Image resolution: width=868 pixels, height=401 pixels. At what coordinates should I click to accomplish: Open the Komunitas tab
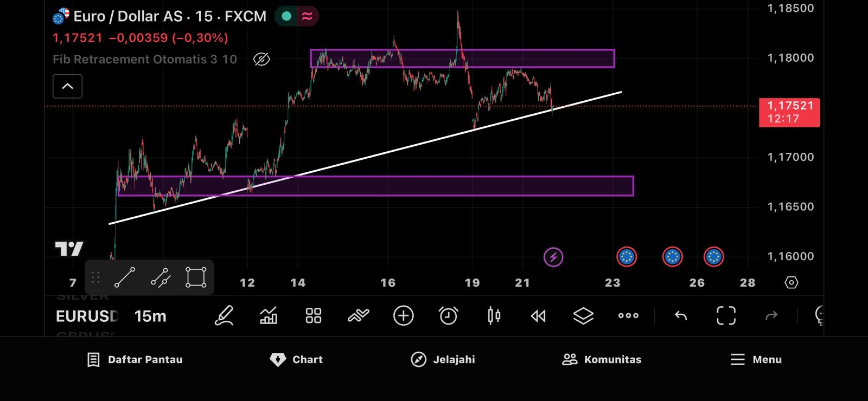602,359
